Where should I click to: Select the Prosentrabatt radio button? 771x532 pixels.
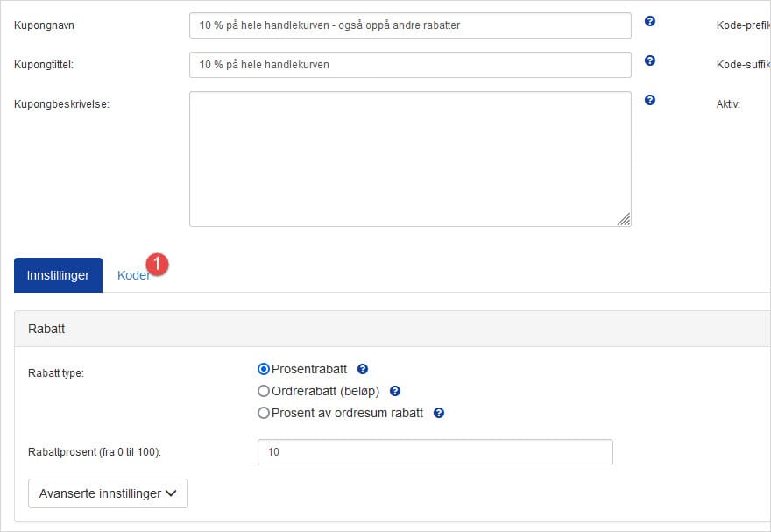[264, 370]
